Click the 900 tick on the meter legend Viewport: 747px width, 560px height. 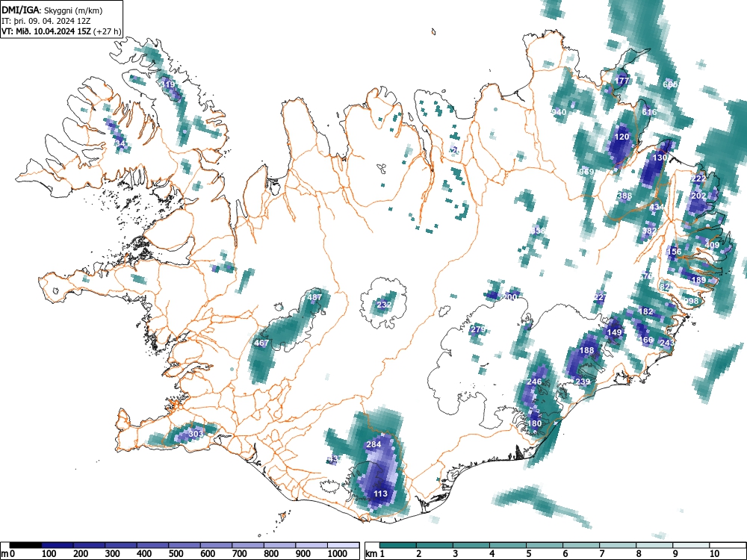tap(303, 554)
